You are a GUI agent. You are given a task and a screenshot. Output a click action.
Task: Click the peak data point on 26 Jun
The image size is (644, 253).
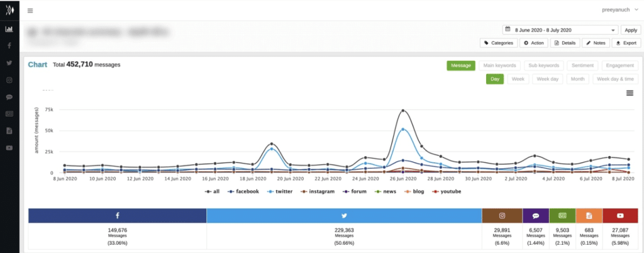point(402,111)
